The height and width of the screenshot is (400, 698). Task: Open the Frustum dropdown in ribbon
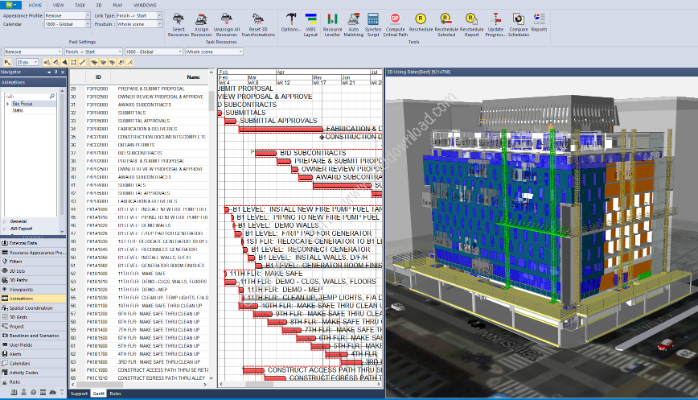pos(139,24)
